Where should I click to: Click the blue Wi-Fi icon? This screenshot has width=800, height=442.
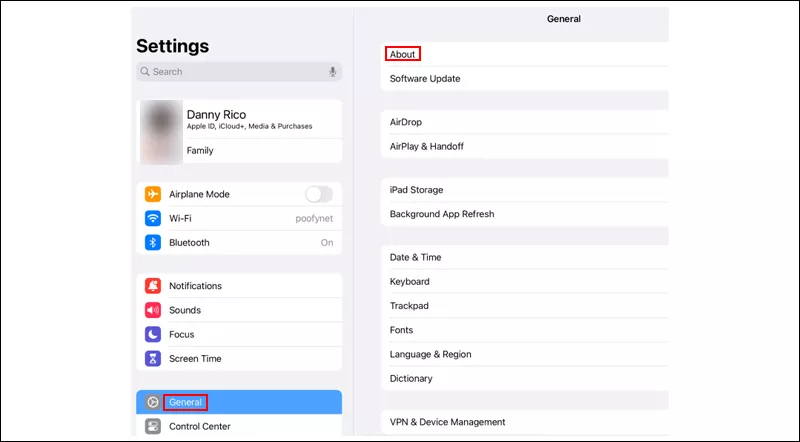(x=153, y=218)
